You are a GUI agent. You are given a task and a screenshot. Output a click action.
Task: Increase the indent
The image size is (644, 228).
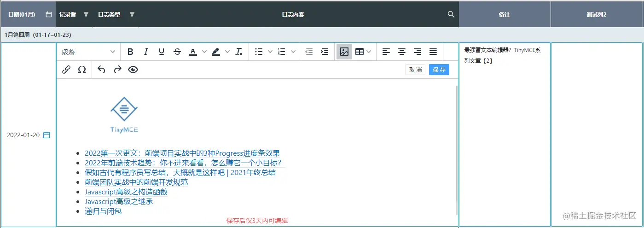325,52
